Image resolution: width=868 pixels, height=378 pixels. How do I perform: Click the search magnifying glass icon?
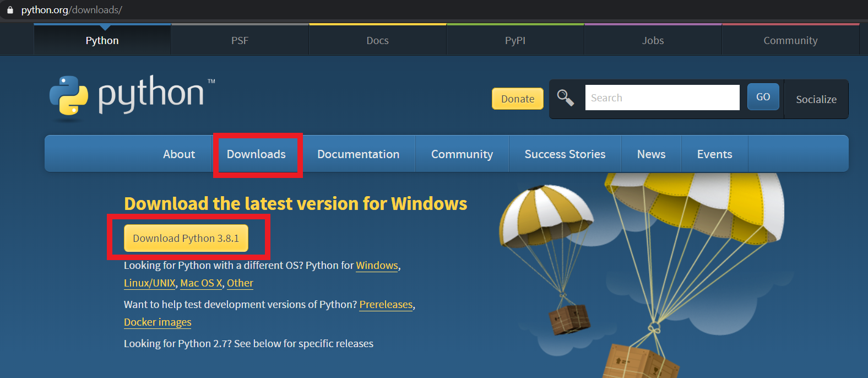point(566,98)
